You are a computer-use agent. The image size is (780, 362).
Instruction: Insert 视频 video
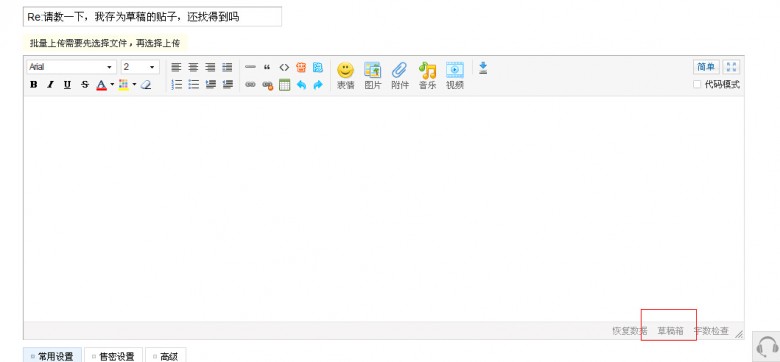(x=455, y=76)
